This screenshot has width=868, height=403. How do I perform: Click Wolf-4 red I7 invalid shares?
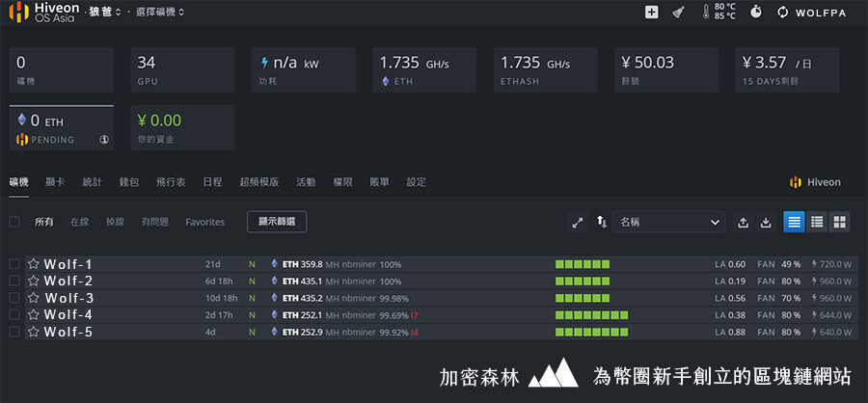tap(414, 315)
